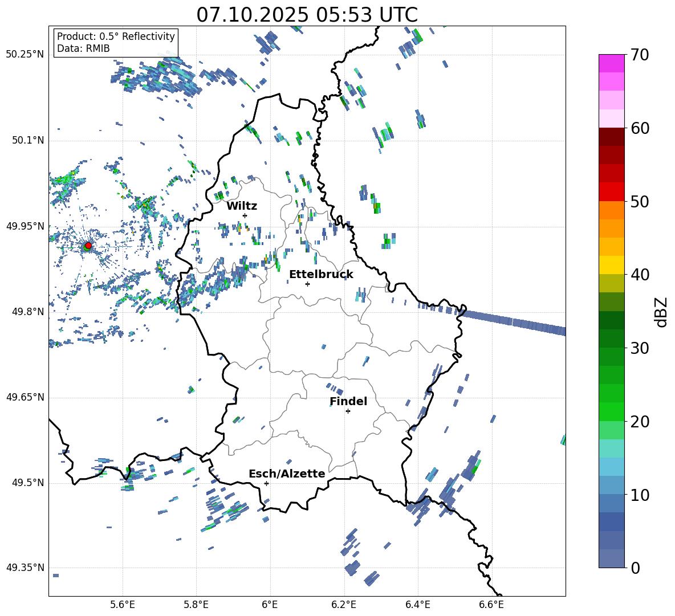Select the Ettelbruck city label
Image resolution: width=675 pixels, height=616 pixels.
[x=321, y=275]
